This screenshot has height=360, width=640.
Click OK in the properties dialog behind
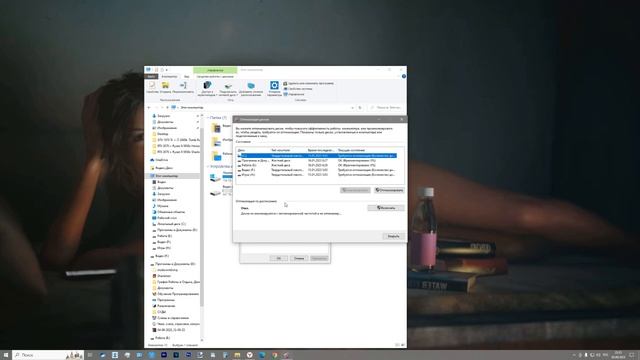click(x=279, y=258)
